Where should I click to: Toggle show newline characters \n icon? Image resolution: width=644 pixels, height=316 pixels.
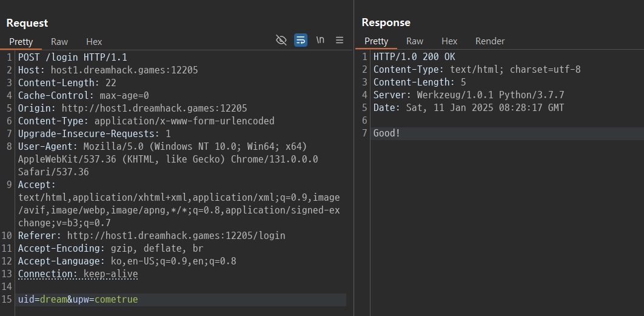point(320,40)
